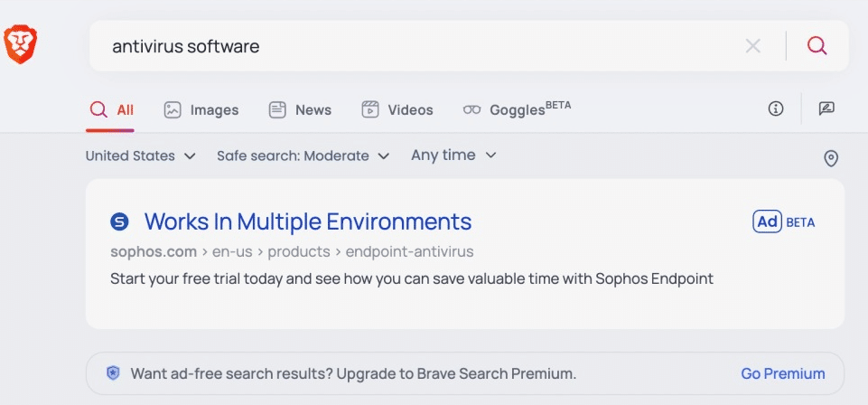Open the feedback icon
The image size is (868, 405).
pyautogui.click(x=826, y=108)
